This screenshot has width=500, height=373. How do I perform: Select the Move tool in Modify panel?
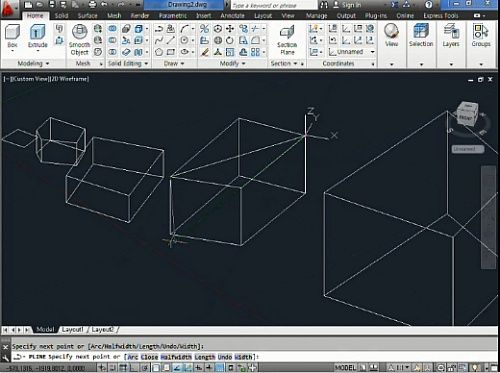point(230,29)
